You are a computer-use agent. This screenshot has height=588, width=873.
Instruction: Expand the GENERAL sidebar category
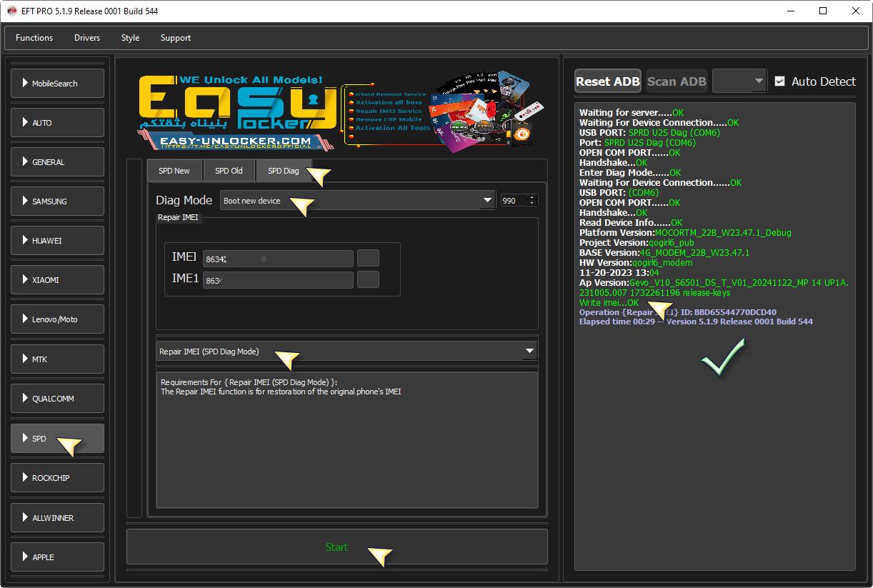point(57,162)
